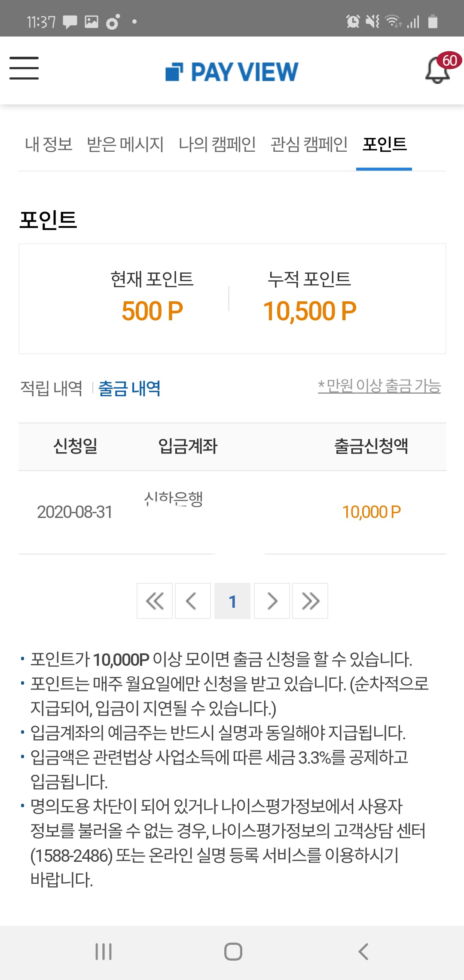Jump to last page of results
Image resolution: width=464 pixels, height=980 pixels.
click(x=310, y=601)
